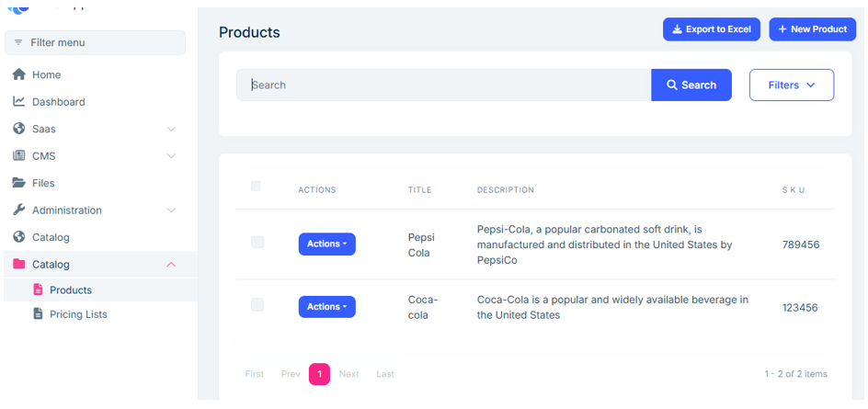Click into the product Search field
Screen dimensions: 868x409
[443, 85]
